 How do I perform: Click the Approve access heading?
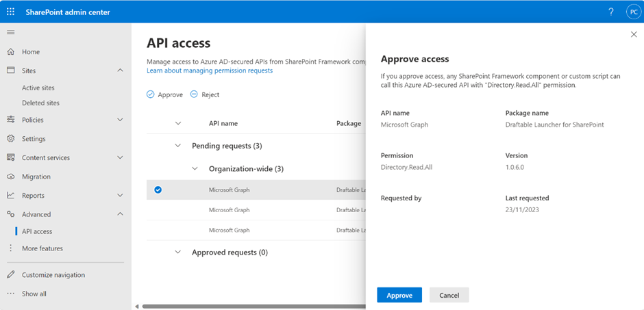point(414,59)
